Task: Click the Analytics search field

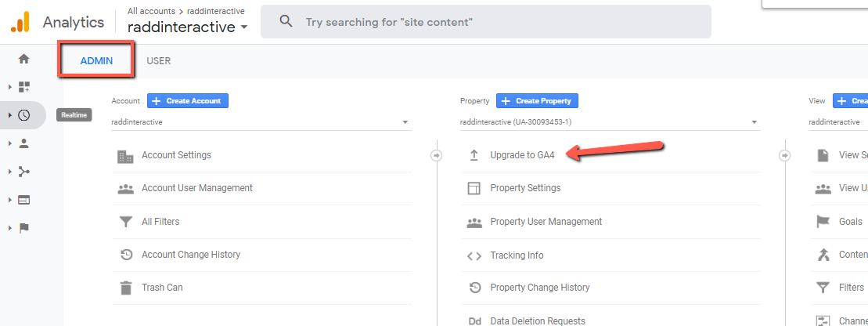Action: click(485, 22)
